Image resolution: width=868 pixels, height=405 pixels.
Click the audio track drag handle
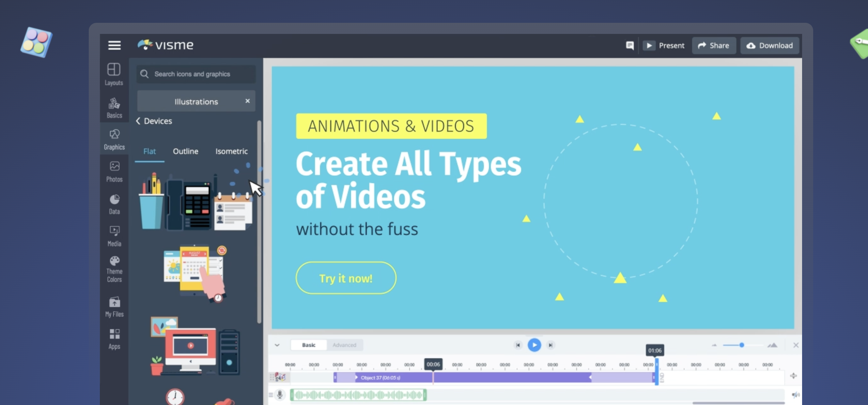coord(271,395)
